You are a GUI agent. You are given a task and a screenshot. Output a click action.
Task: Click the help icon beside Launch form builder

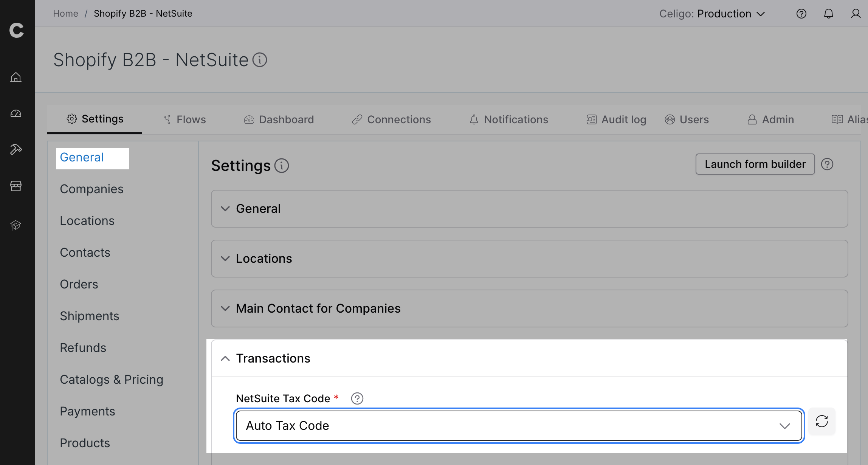[827, 164]
